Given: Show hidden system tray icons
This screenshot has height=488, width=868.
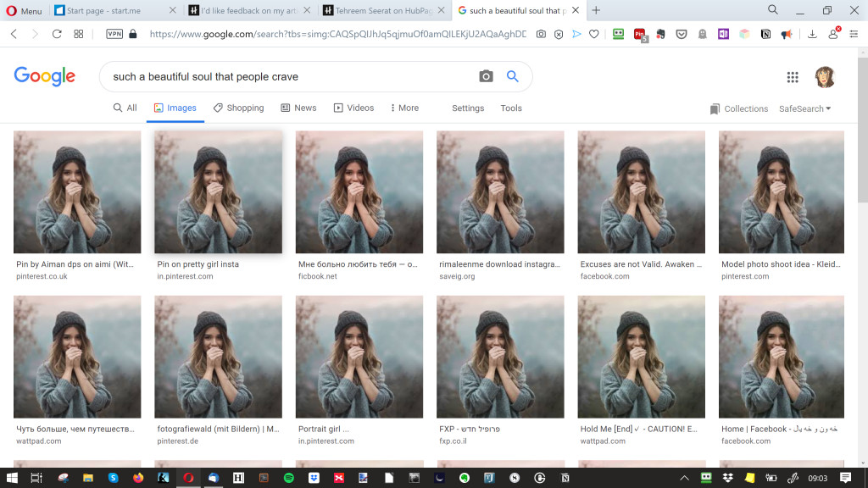Looking at the screenshot, I should (x=685, y=478).
